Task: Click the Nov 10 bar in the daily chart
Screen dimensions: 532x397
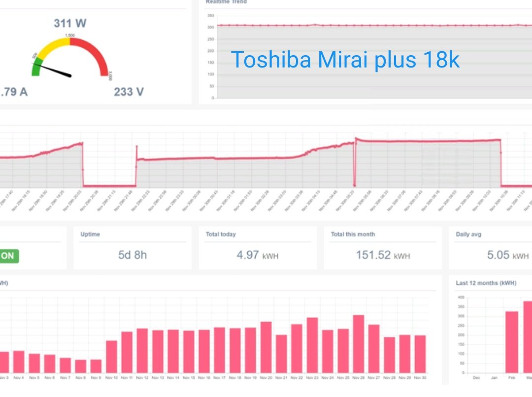Action: coord(111,357)
